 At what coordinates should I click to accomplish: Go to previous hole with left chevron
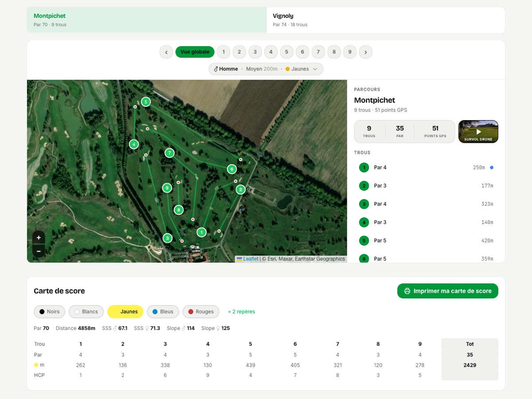pos(166,52)
